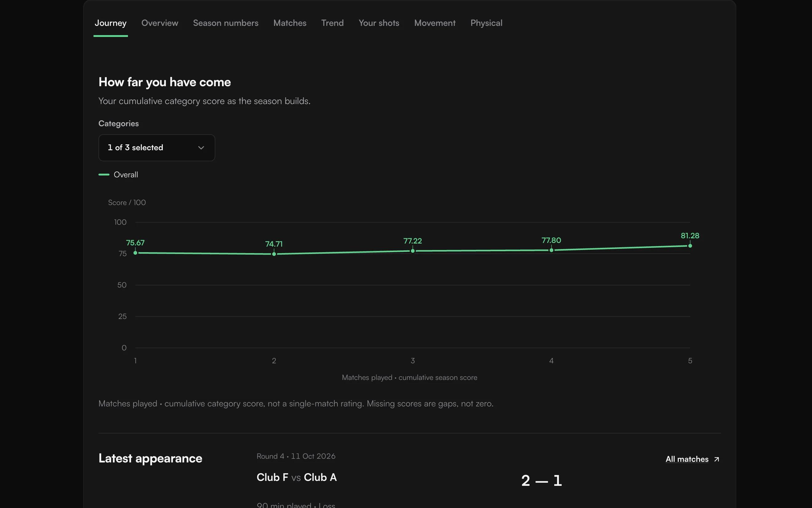Click the x-axis label 3
Viewport: 812px width, 508px height.
[413, 361]
